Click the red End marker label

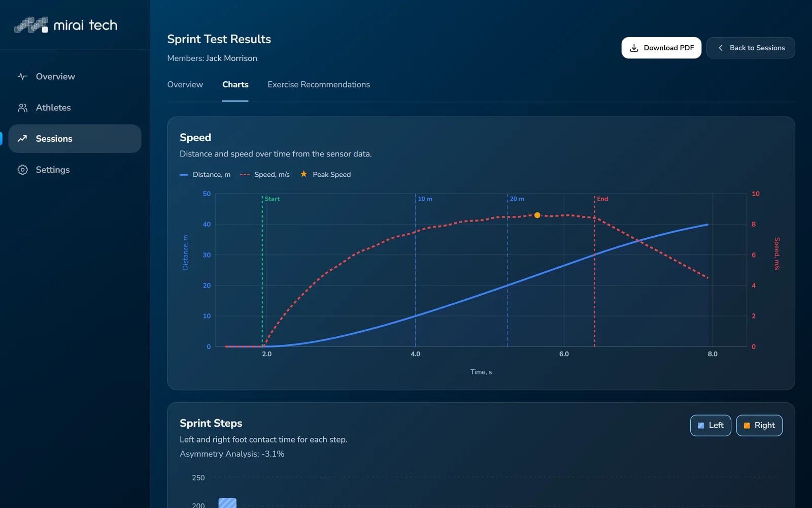(602, 199)
